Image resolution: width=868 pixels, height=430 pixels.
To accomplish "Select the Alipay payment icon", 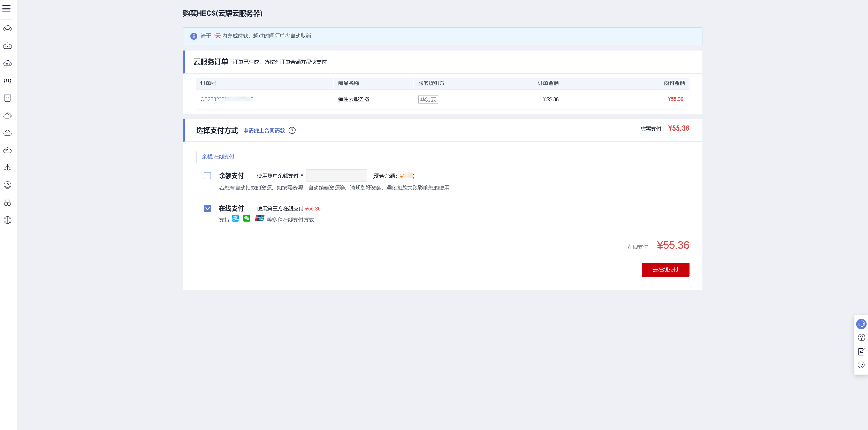I will (x=235, y=218).
